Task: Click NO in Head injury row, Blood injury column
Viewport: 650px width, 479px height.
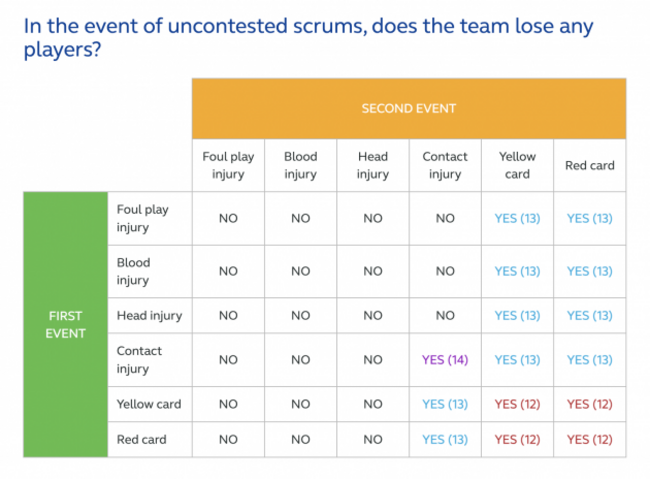Action: point(301,316)
